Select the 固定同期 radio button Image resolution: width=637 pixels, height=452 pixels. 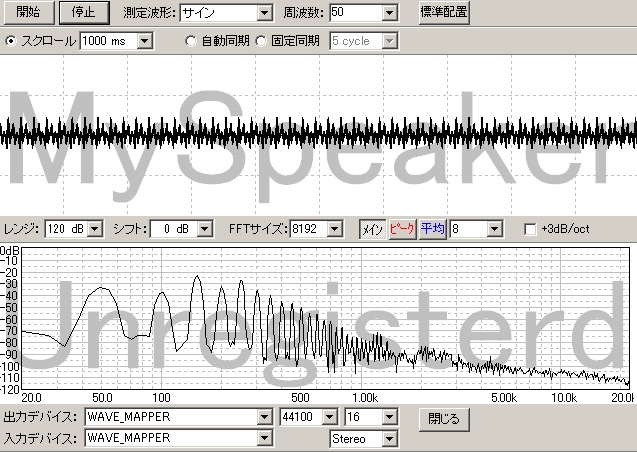click(261, 41)
